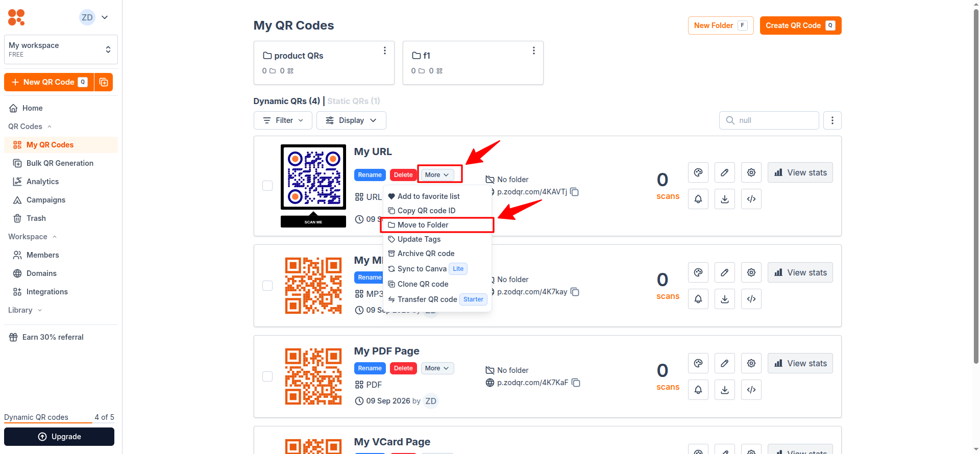Open the list options menu beside search
The image size is (980, 454).
coord(832,120)
